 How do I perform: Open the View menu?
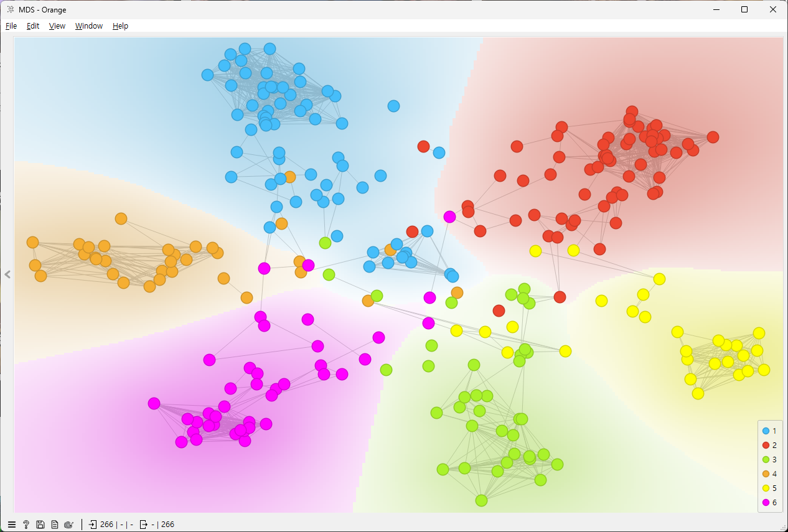click(57, 26)
